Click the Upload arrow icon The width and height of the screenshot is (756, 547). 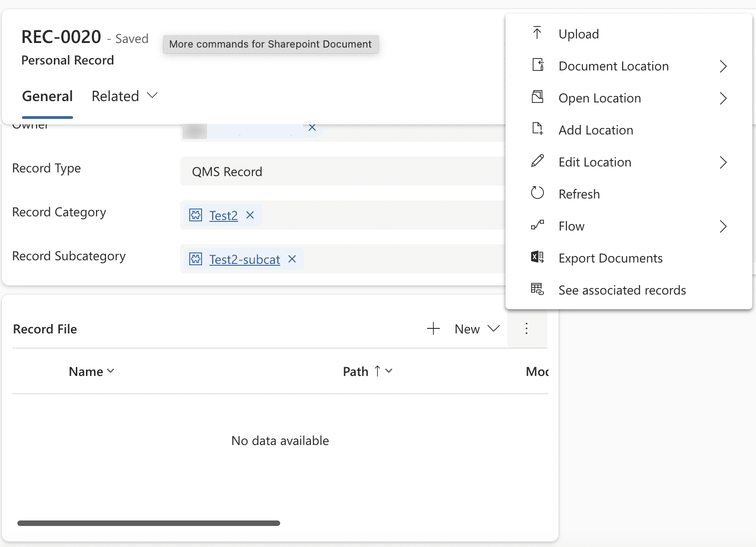point(537,33)
